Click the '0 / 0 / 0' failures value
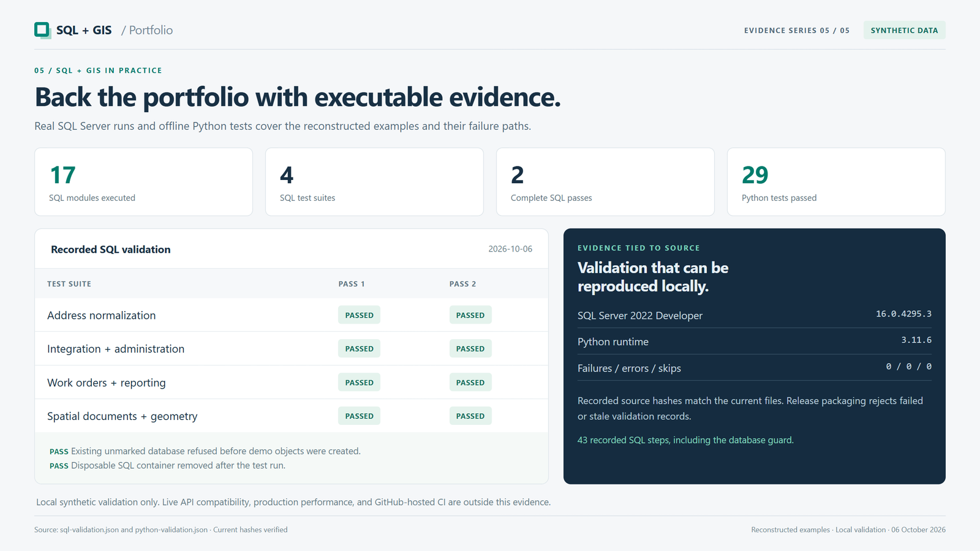Image resolution: width=980 pixels, height=551 pixels. (x=909, y=367)
